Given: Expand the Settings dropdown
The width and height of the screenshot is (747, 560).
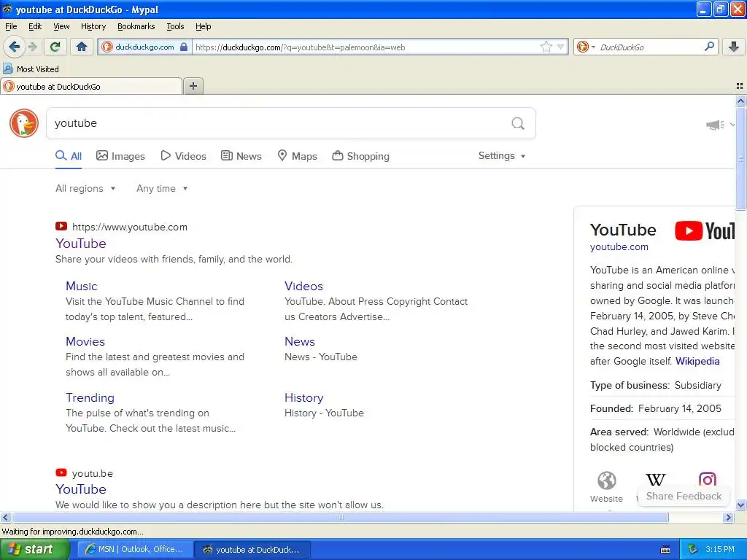Looking at the screenshot, I should [502, 156].
